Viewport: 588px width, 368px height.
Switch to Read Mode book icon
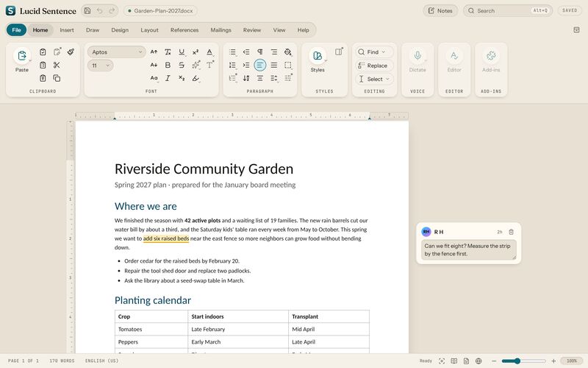pos(453,361)
